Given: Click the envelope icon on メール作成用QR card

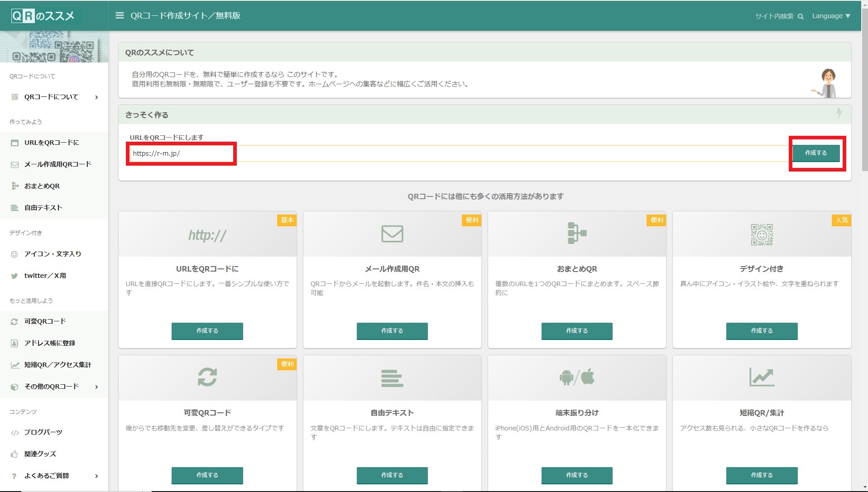Looking at the screenshot, I should (x=392, y=234).
